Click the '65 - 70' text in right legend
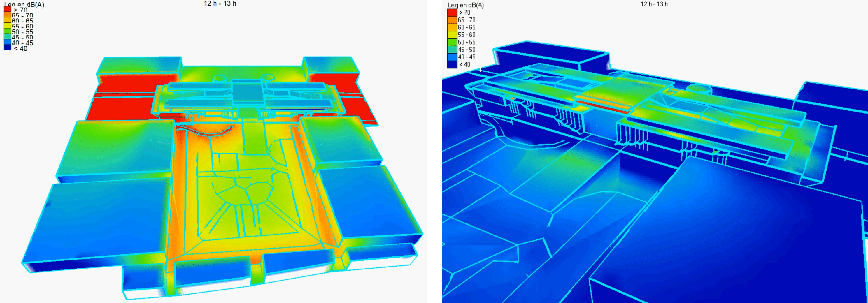 pos(467,20)
